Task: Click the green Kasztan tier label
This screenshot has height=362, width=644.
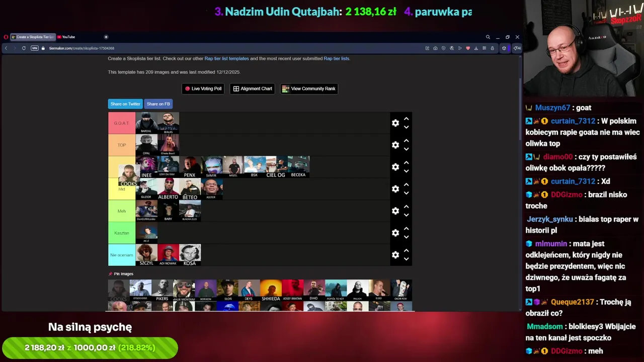Action: point(122,233)
